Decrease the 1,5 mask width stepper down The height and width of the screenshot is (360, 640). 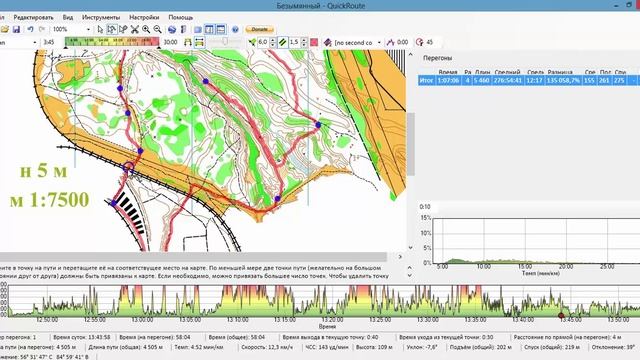(x=304, y=44)
